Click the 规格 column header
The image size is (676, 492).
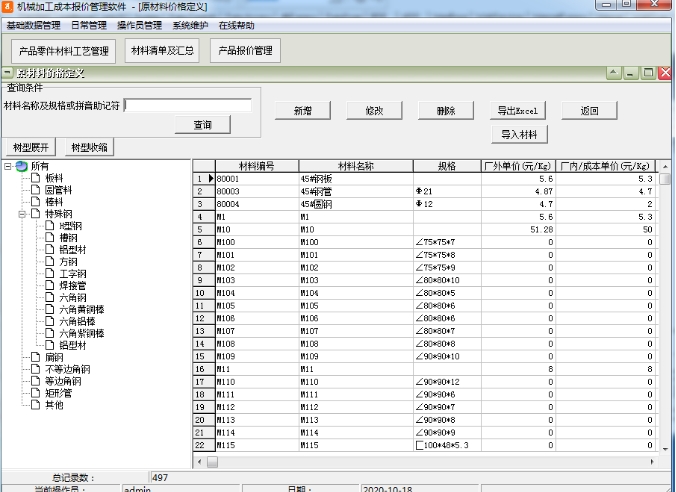(x=447, y=166)
